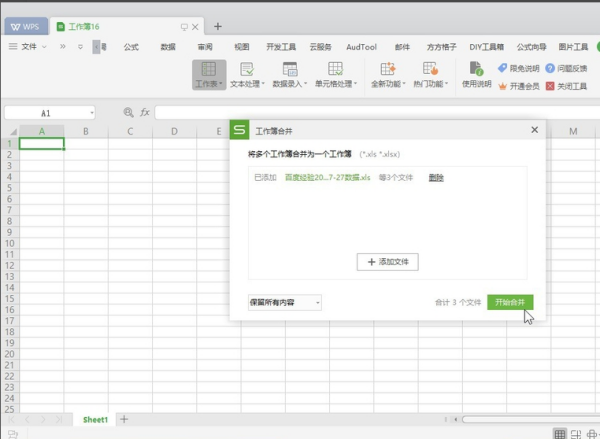
Task: Add a new sheet with plus button
Action: [124, 419]
